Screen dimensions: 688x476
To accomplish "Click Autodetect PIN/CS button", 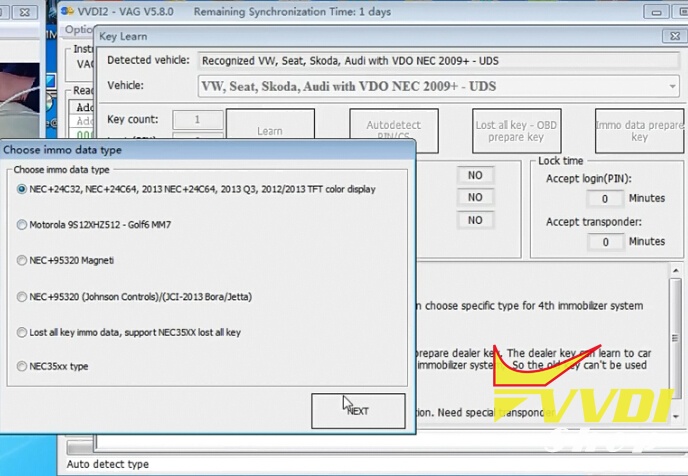I will [394, 130].
